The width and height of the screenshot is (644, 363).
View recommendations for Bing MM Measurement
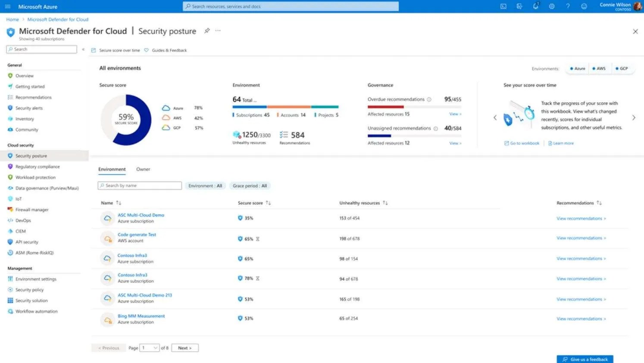coord(581,319)
